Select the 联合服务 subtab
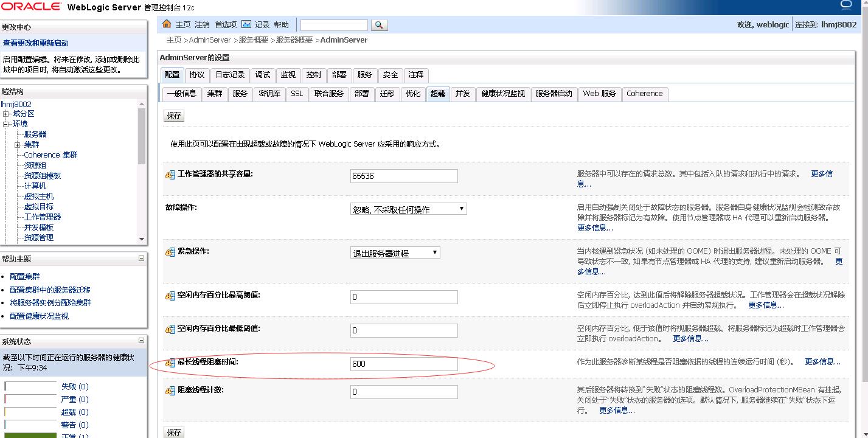This screenshot has width=868, height=438. [x=329, y=94]
